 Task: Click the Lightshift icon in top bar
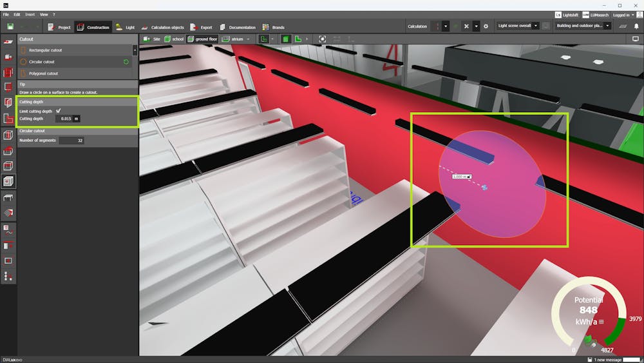click(558, 15)
